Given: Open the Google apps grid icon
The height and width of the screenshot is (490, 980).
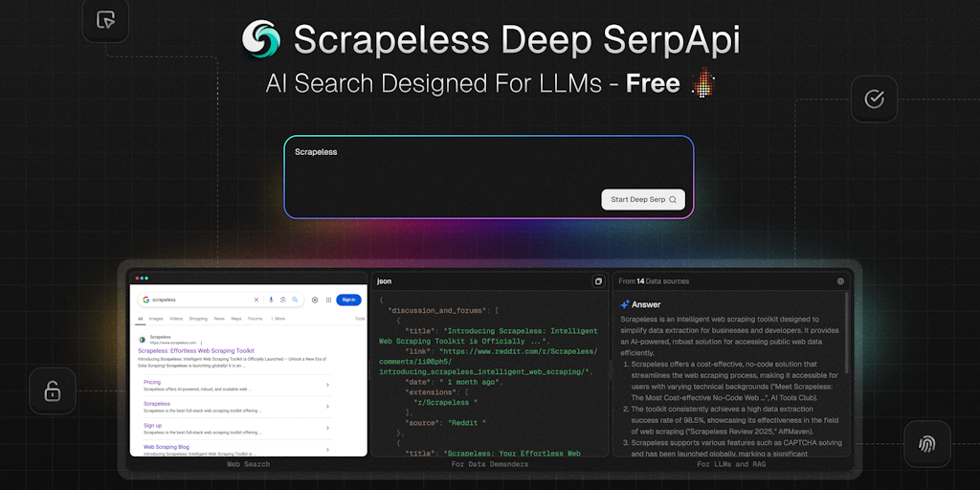Looking at the screenshot, I should (329, 300).
